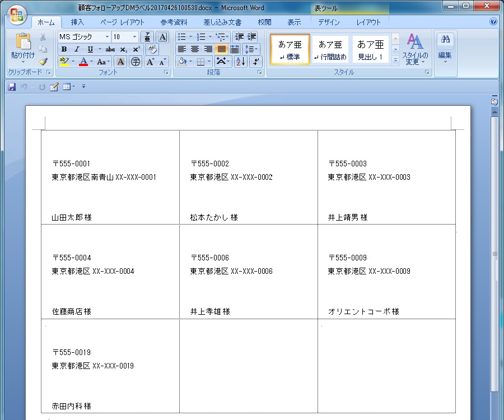Screen dimensions: 504x420
Task: Toggle character shading A button
Action: 120,62
